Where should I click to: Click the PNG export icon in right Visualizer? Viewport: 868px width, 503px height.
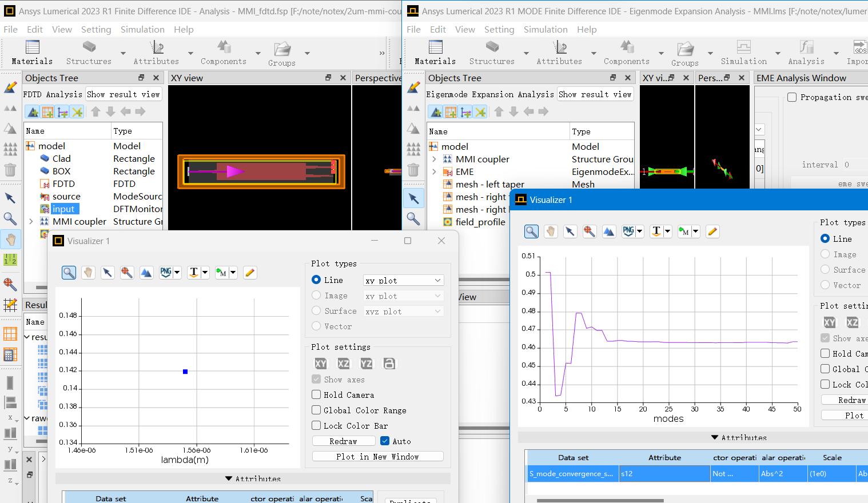coord(629,231)
